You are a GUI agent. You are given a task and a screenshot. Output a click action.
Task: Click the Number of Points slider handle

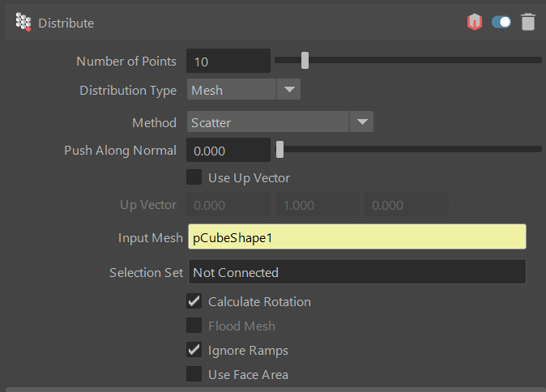305,60
